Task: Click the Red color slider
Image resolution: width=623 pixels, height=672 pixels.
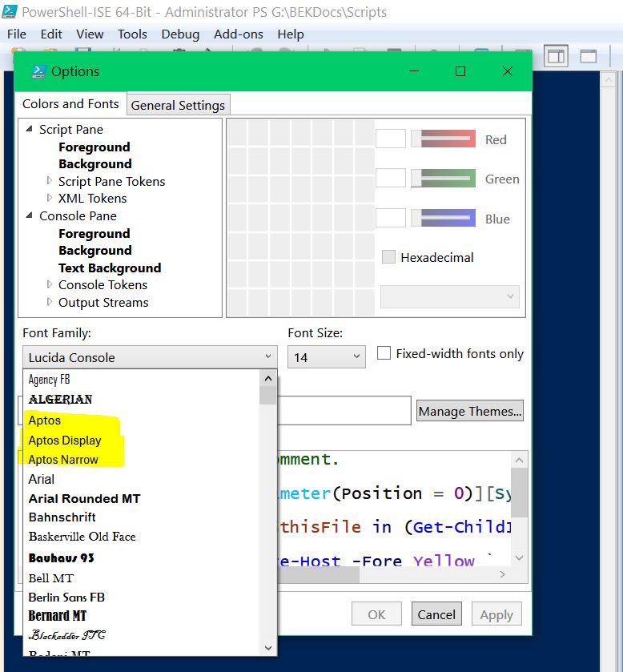Action: (x=444, y=139)
